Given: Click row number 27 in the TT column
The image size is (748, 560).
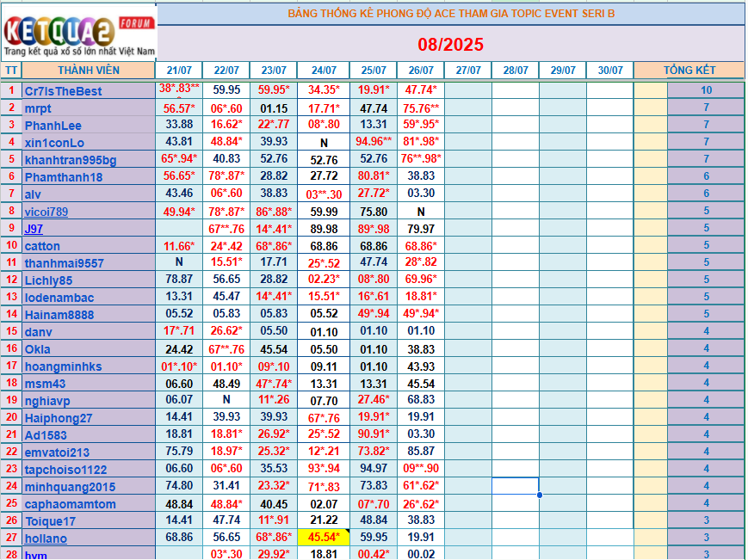Looking at the screenshot, I should 11,538.
